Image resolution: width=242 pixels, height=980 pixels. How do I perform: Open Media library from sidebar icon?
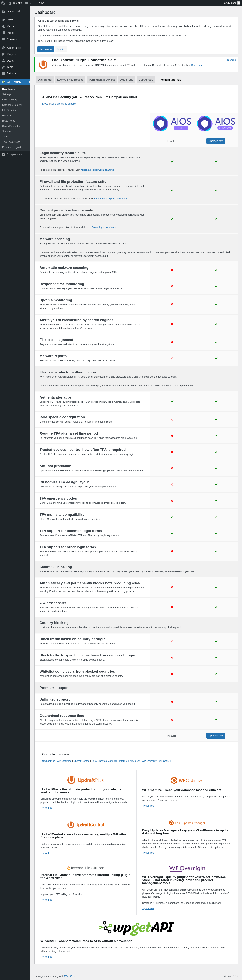(x=3, y=27)
